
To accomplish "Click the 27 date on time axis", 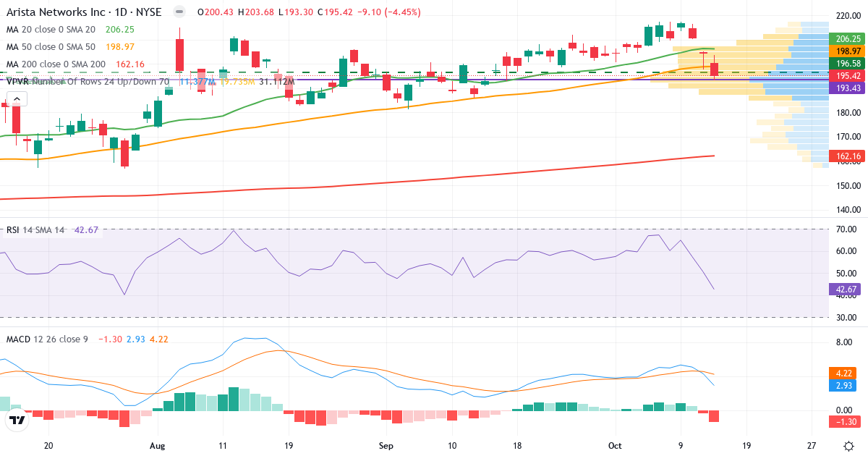I will (x=812, y=446).
